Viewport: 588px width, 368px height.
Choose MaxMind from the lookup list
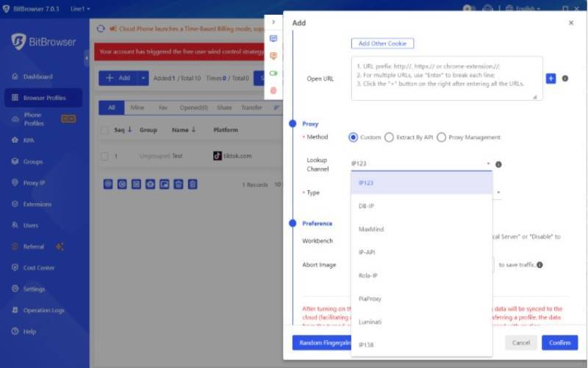click(371, 229)
